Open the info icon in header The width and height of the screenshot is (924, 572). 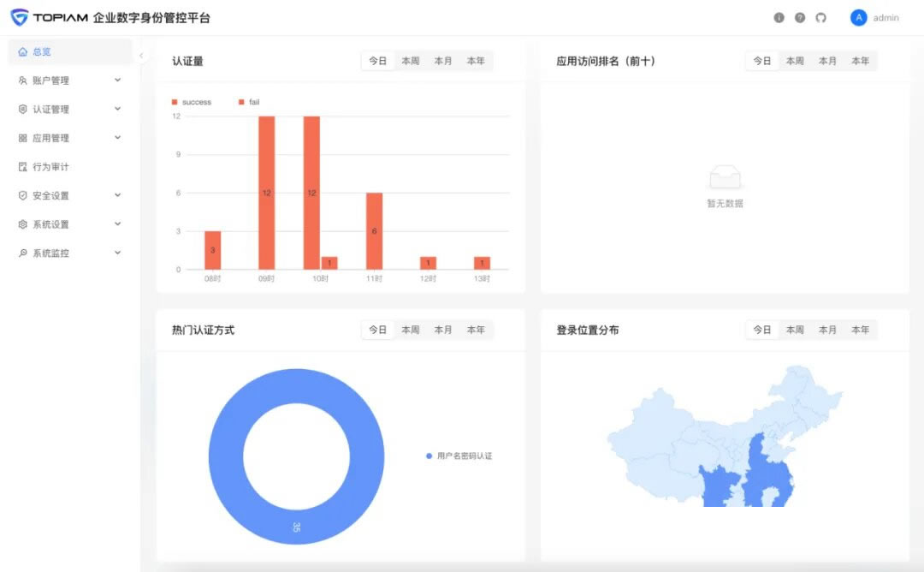[779, 18]
